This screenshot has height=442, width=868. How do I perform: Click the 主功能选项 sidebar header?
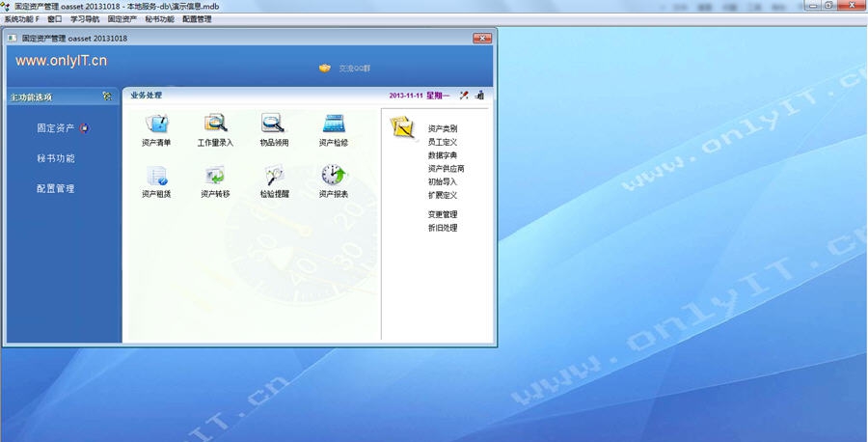point(31,97)
